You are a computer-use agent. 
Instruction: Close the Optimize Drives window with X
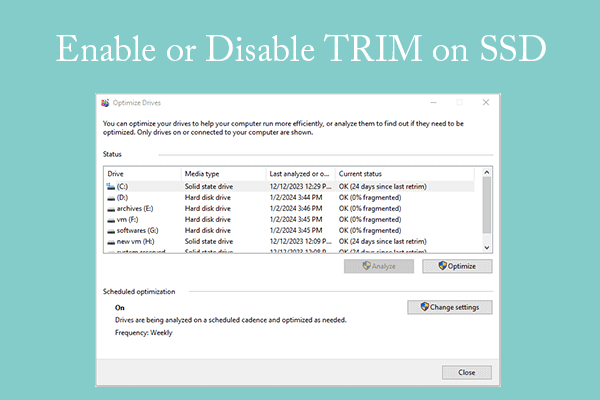[485, 102]
